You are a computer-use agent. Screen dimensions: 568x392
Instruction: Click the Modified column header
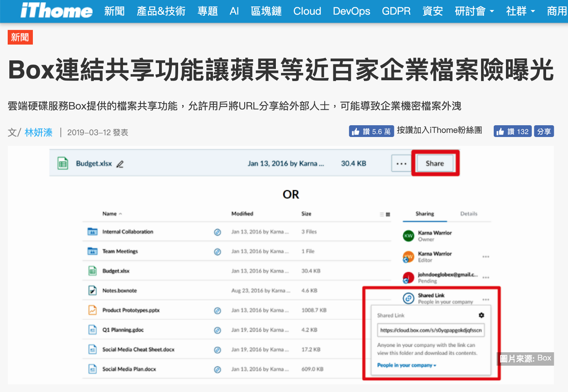click(242, 214)
